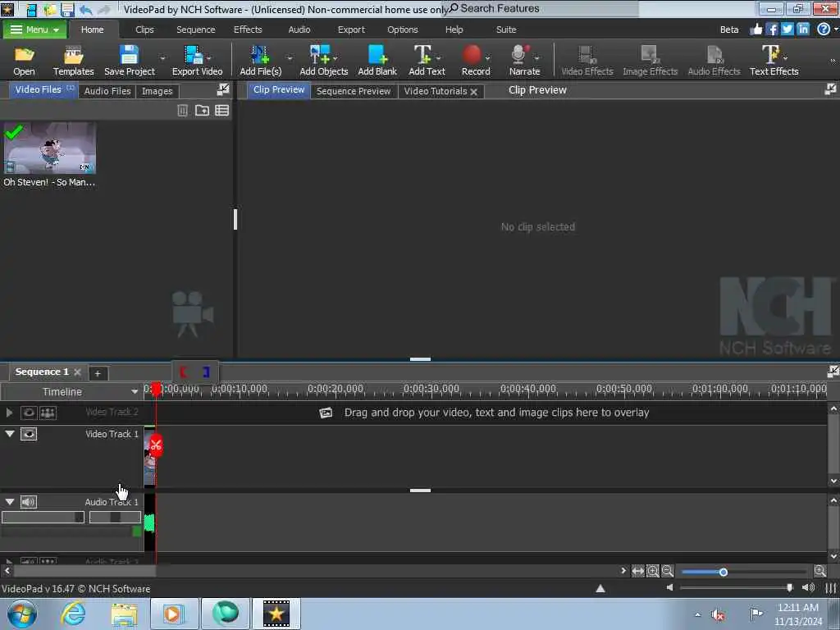Screen dimensions: 840x630
Task: Click the master volume slider handle
Action: pyautogui.click(x=790, y=587)
